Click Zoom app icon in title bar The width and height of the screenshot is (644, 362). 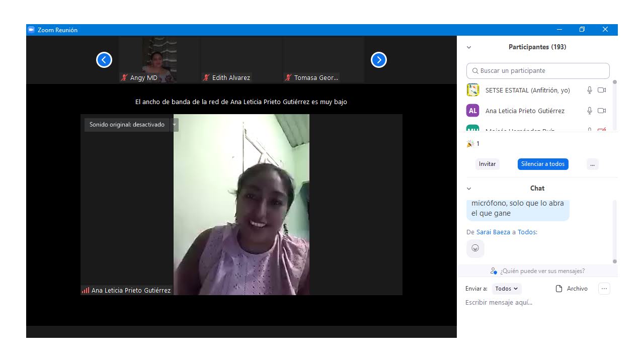pyautogui.click(x=31, y=30)
